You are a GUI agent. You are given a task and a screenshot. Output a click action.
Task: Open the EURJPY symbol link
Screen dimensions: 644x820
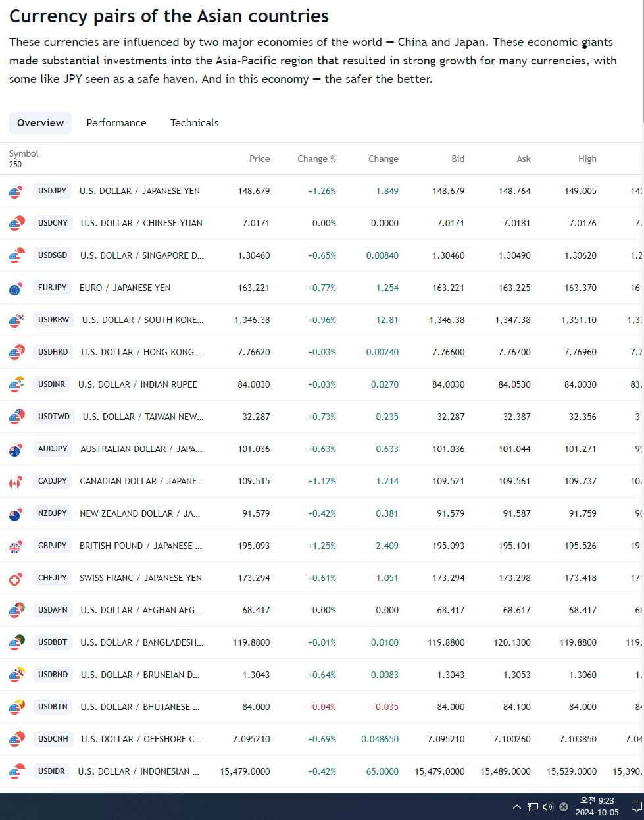click(x=53, y=288)
